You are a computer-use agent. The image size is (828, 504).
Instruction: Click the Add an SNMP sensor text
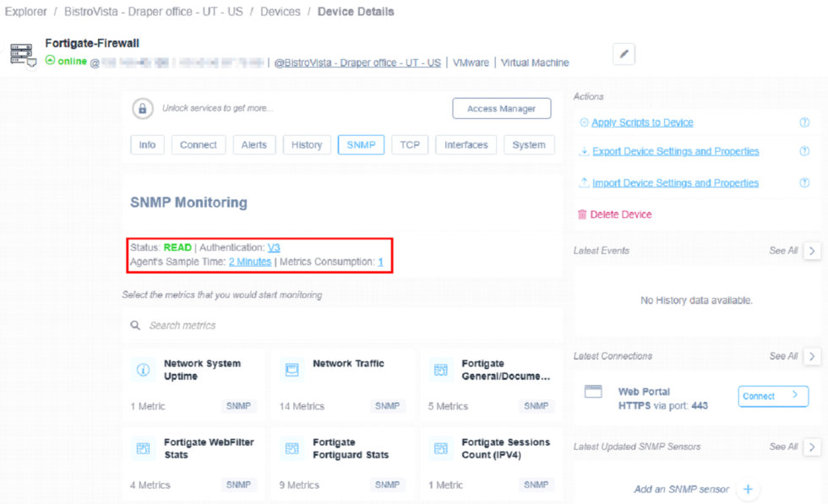pos(681,489)
